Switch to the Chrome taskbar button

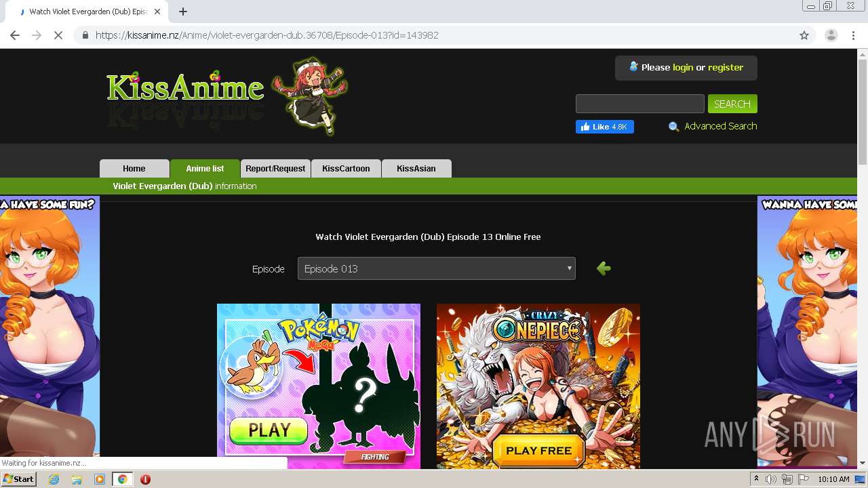click(x=122, y=479)
